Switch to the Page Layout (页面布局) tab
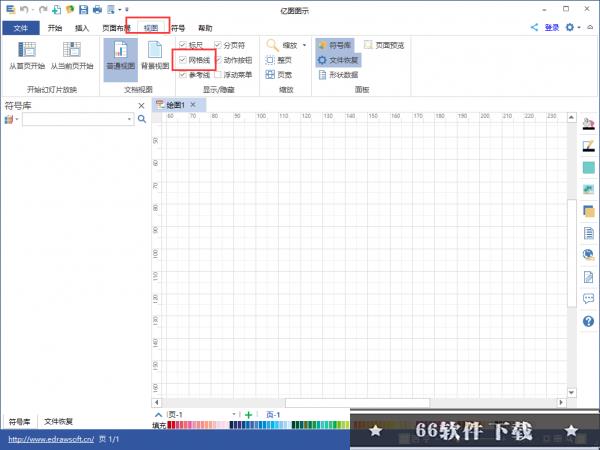600x450 pixels. tap(116, 28)
